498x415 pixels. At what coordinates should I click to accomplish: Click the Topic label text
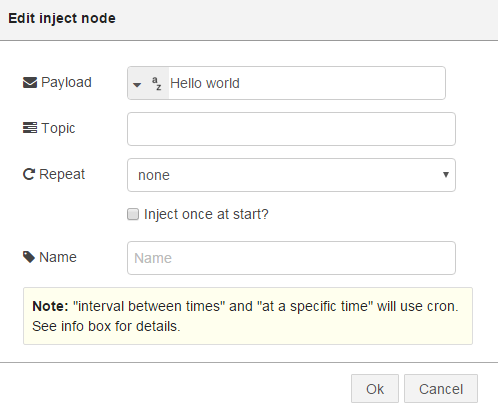point(58,128)
